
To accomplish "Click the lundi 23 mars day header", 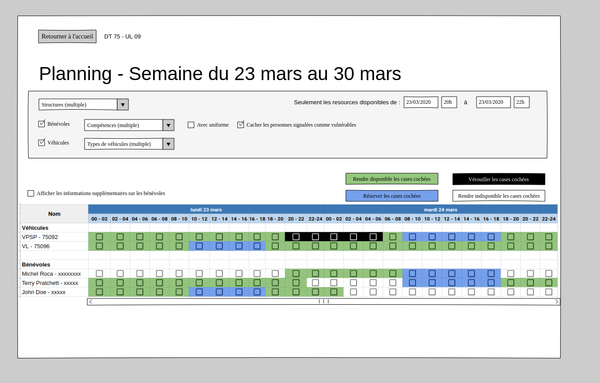I will [206, 210].
